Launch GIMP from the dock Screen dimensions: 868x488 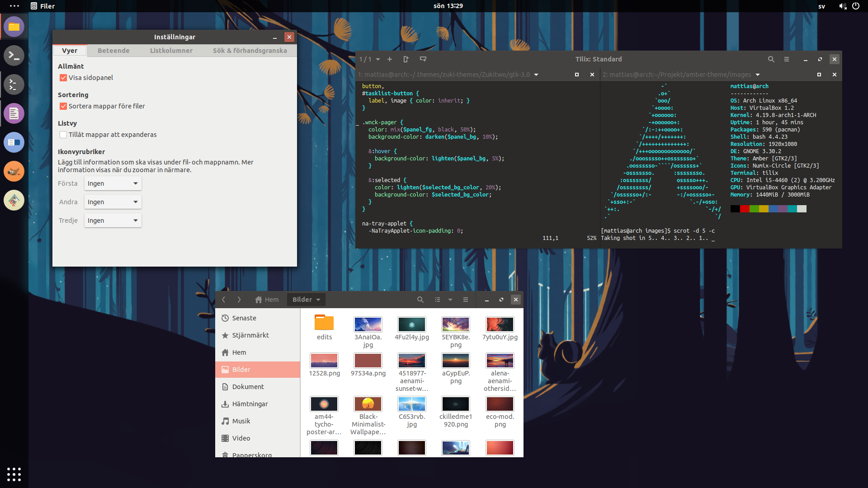tap(14, 171)
